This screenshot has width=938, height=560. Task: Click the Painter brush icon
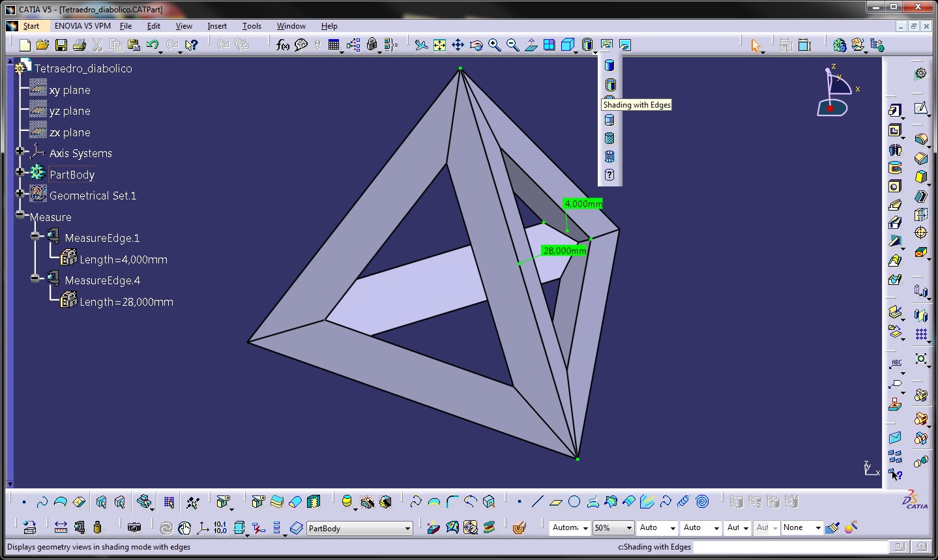(x=831, y=527)
